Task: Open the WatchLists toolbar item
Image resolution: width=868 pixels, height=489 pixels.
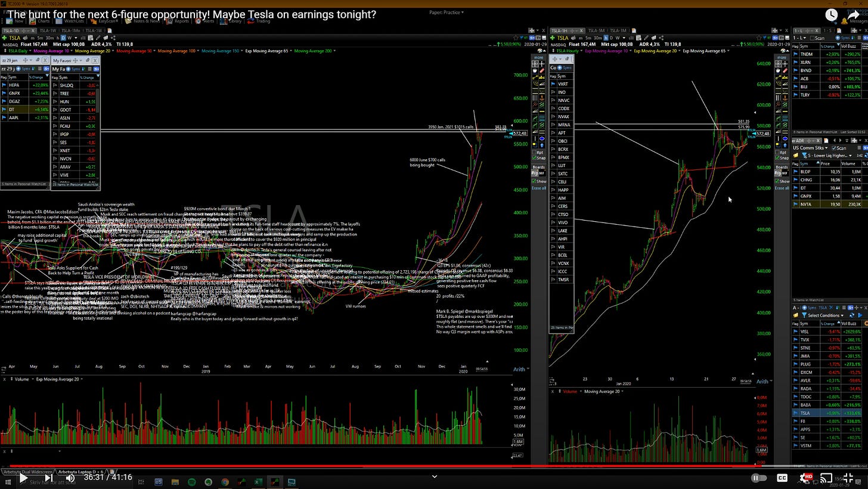Action: click(71, 21)
